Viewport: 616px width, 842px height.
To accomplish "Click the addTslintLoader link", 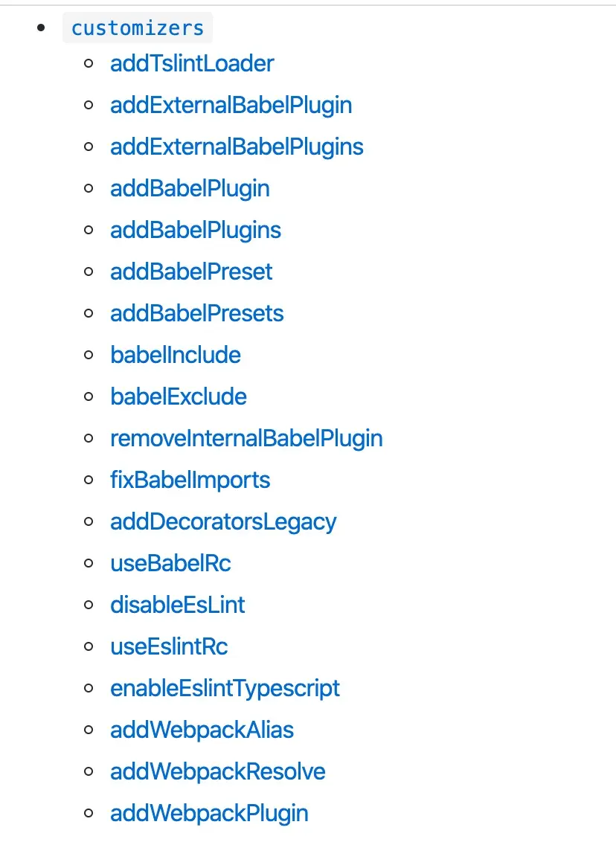I will 192,63.
